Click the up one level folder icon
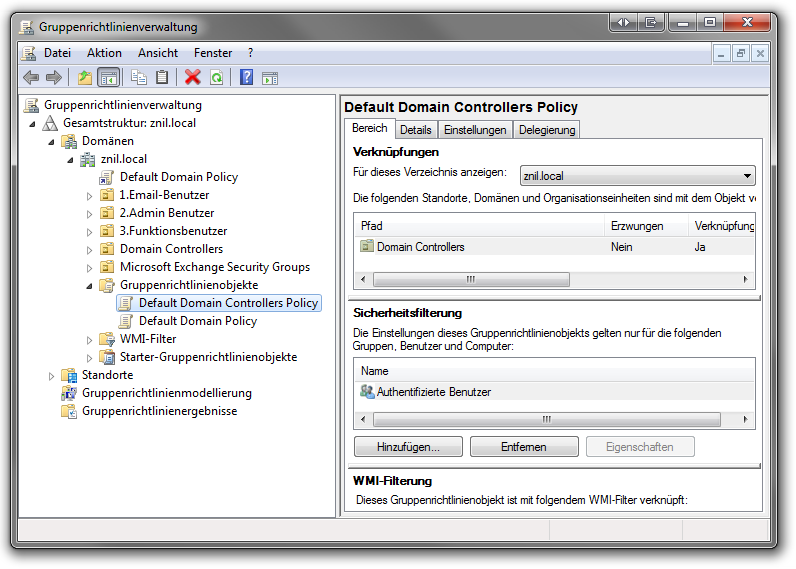The width and height of the screenshot is (796, 569). coord(85,78)
